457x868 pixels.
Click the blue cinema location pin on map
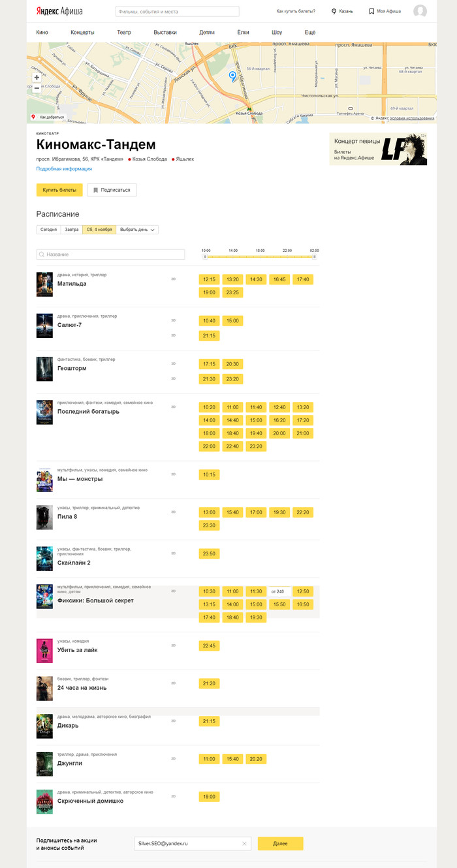coord(232,76)
